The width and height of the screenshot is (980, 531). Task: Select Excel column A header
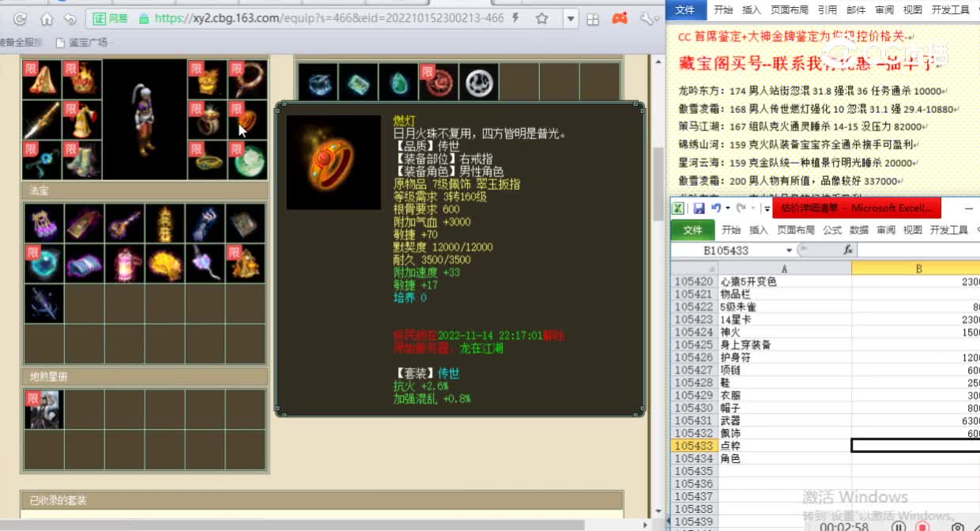(x=785, y=269)
